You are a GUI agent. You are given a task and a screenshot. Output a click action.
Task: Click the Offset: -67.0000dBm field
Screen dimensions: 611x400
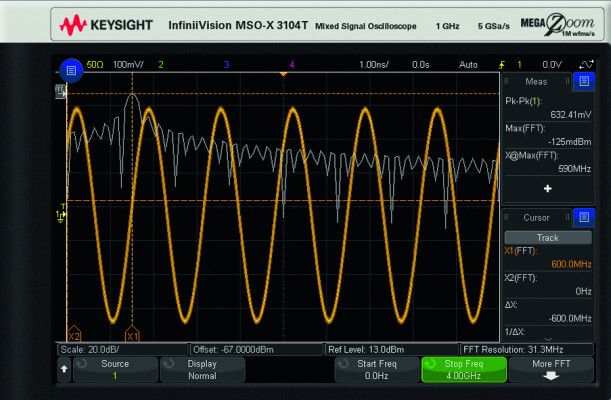(x=256, y=349)
